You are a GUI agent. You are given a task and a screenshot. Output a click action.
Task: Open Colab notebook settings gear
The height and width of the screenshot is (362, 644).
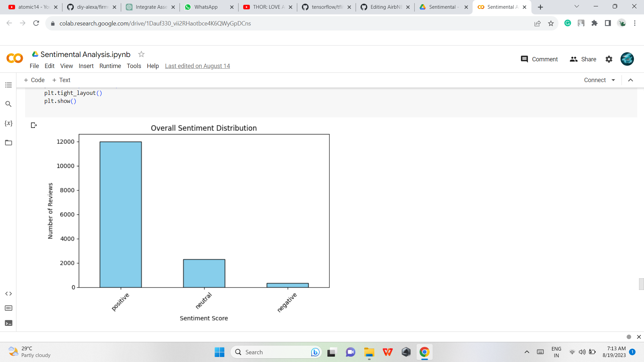(609, 59)
